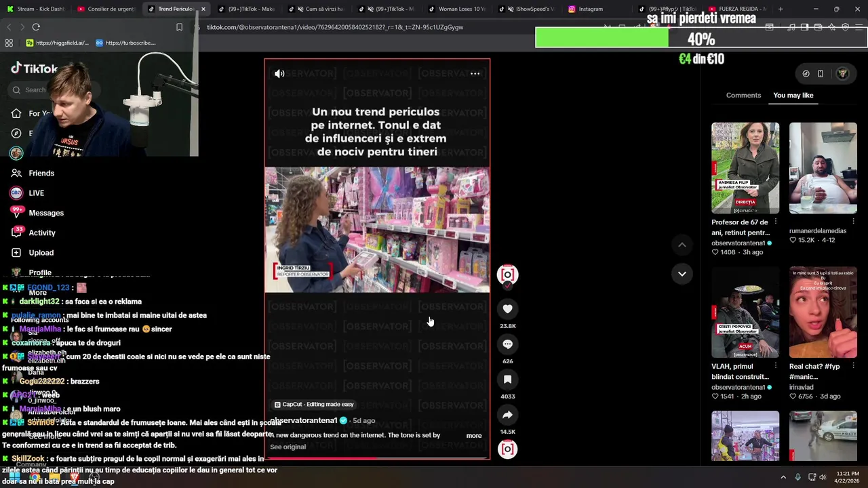The width and height of the screenshot is (868, 488).
Task: Expand the video description with more
Action: coord(474,436)
